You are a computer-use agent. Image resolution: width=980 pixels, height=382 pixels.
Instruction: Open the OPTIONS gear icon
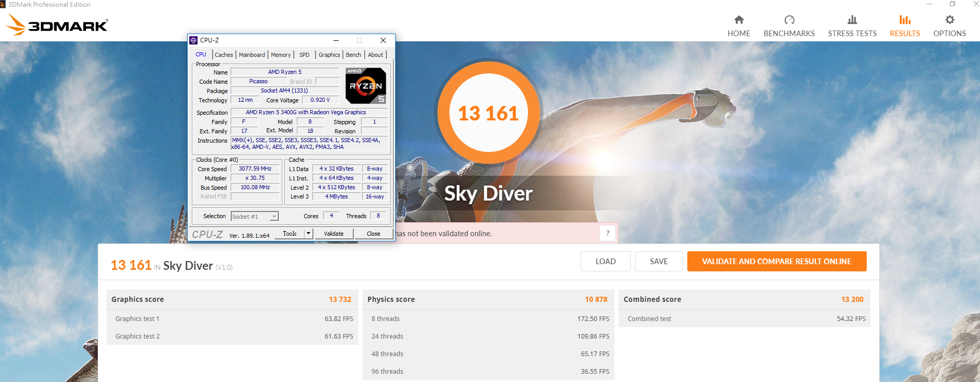click(949, 20)
